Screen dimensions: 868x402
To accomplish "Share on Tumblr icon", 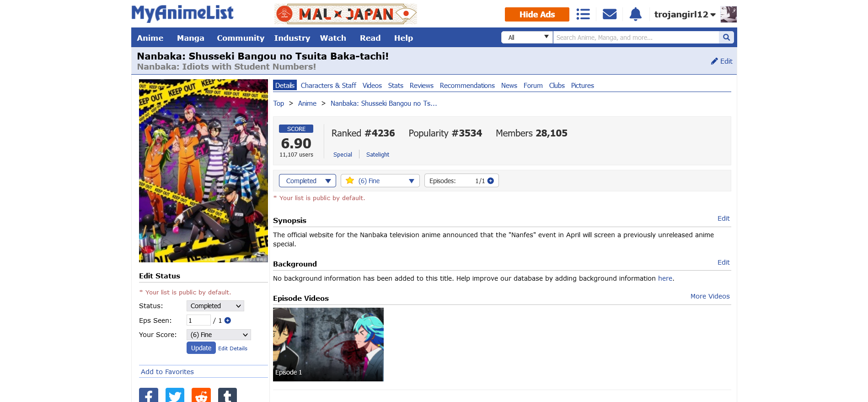I will click(x=227, y=395).
